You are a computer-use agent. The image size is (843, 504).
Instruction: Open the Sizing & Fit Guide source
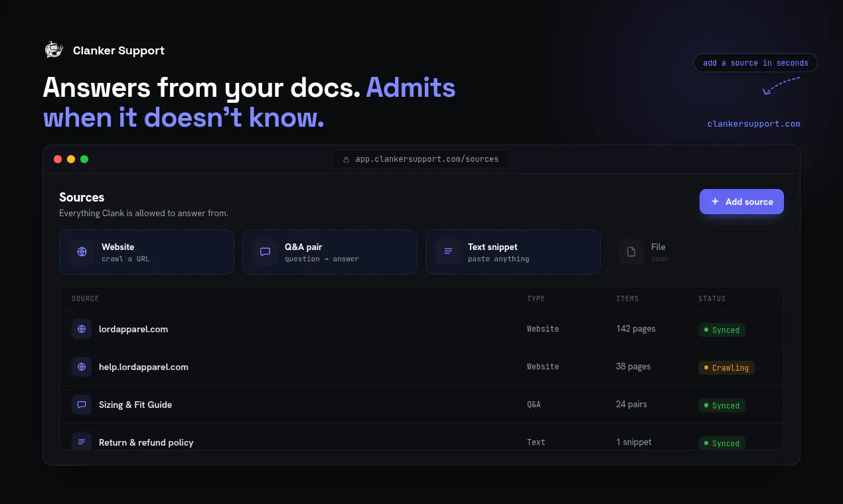[x=421, y=405]
